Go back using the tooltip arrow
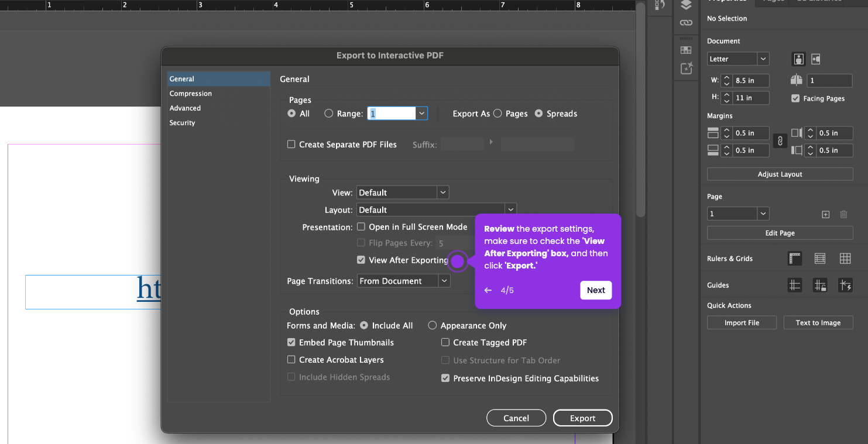868x444 pixels. tap(488, 290)
